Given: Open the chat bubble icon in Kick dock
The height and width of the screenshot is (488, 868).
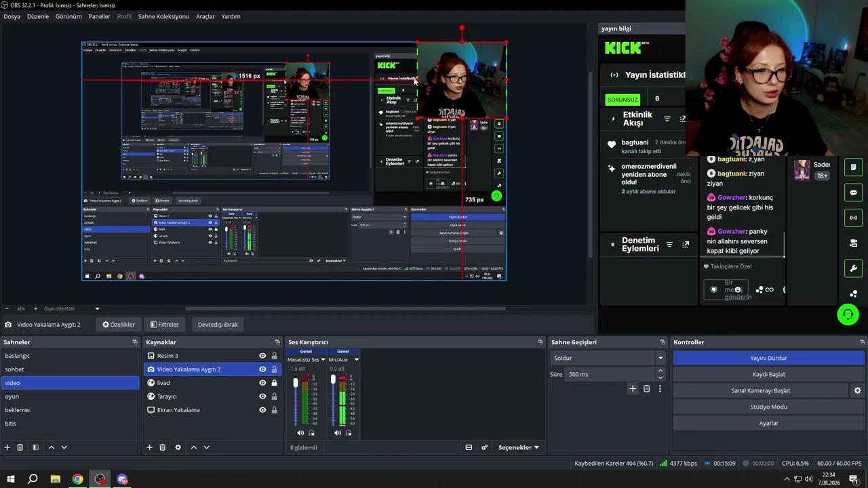Looking at the screenshot, I should pos(853,192).
